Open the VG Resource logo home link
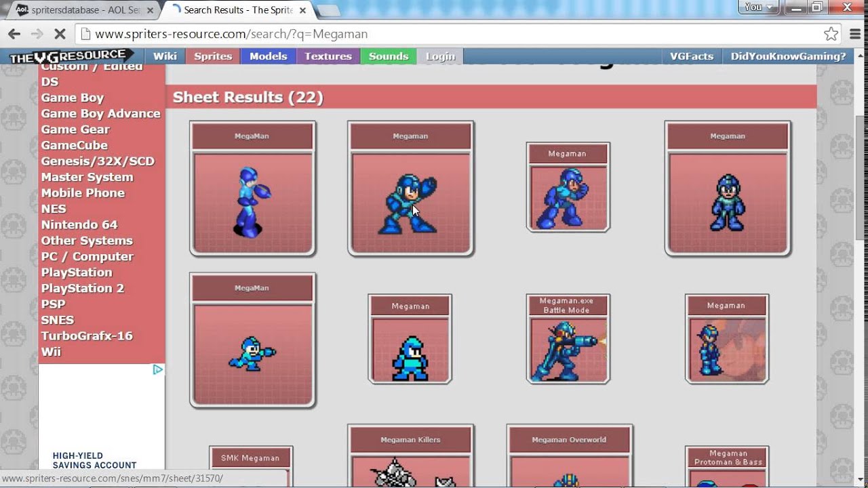 click(x=71, y=56)
